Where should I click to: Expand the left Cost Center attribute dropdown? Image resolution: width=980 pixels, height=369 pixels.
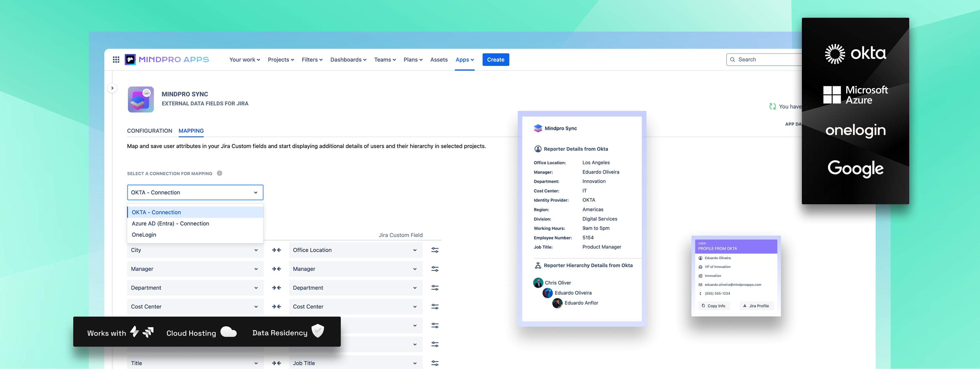[195, 307]
